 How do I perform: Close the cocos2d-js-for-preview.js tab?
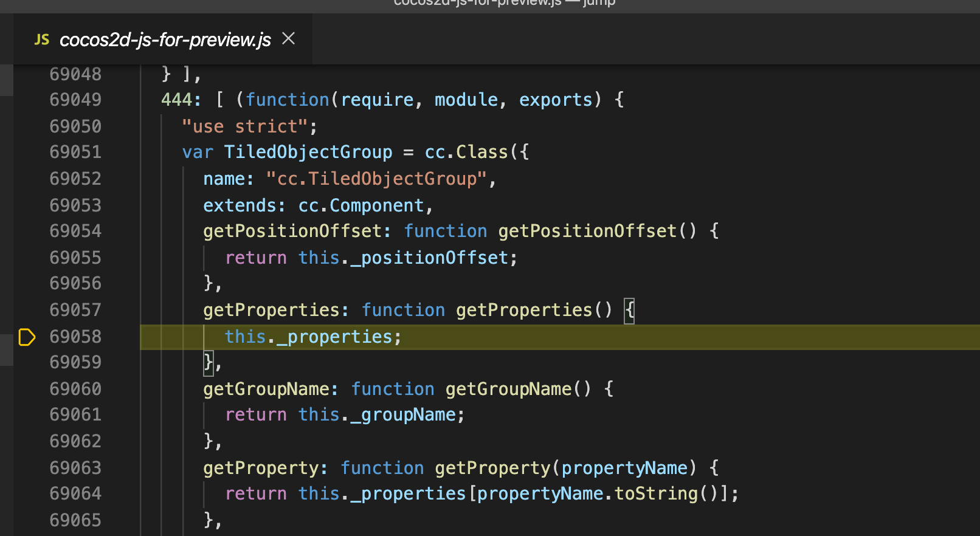289,39
